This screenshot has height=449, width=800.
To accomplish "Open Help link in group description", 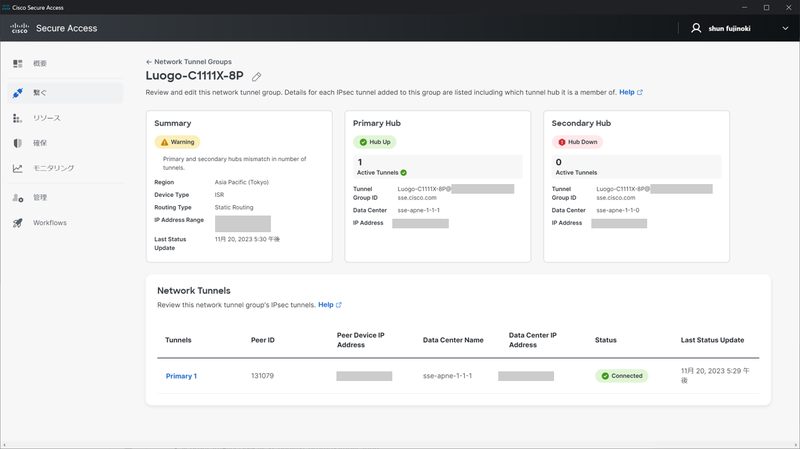I will [627, 92].
